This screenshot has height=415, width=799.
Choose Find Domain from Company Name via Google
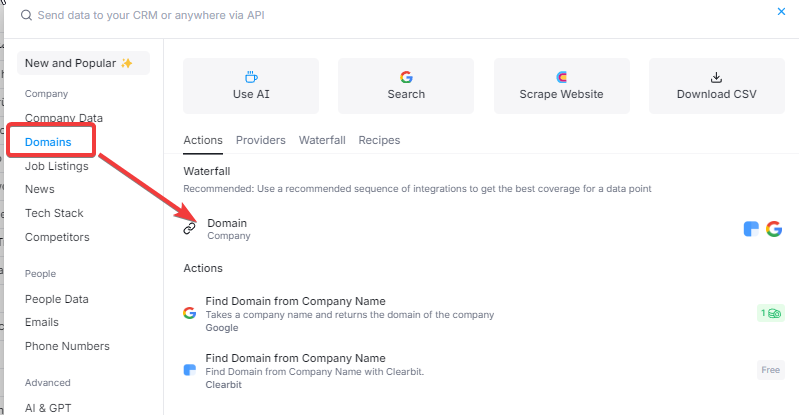pos(295,302)
